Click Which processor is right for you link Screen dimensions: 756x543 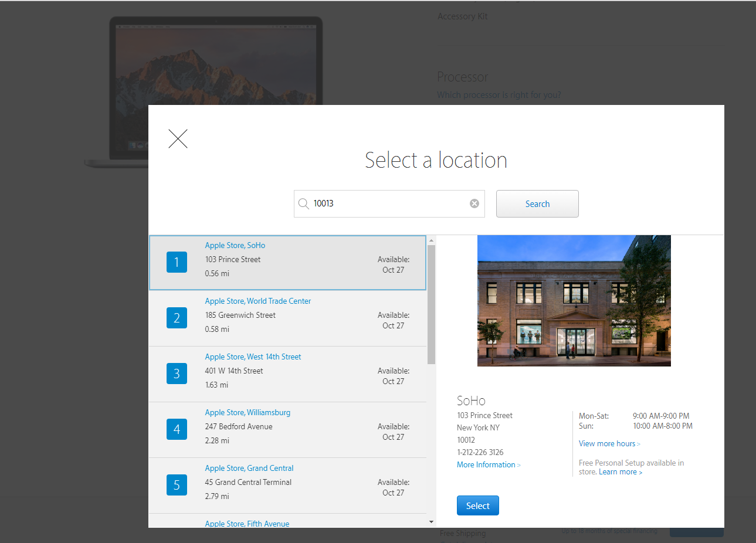click(x=499, y=95)
